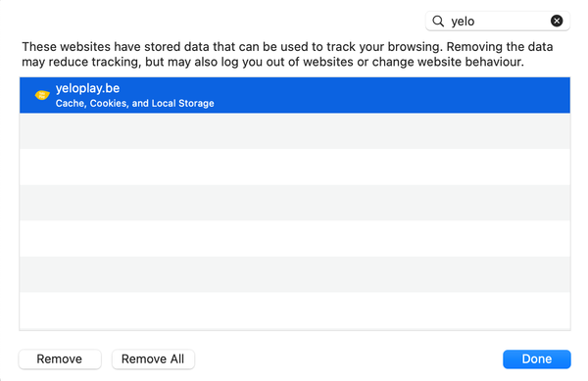Click the text 'change website behaviour'
This screenshot has height=381, width=588.
pos(448,62)
